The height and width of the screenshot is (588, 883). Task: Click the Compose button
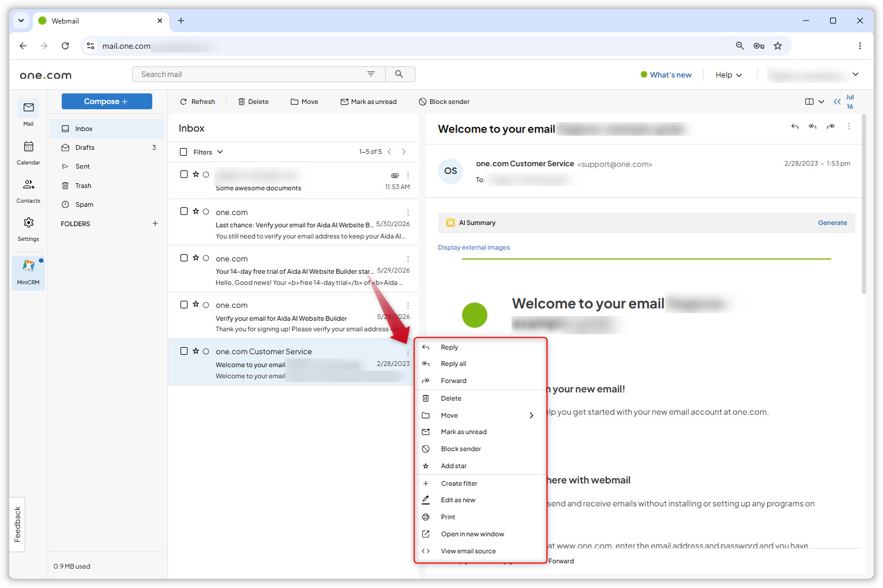106,101
